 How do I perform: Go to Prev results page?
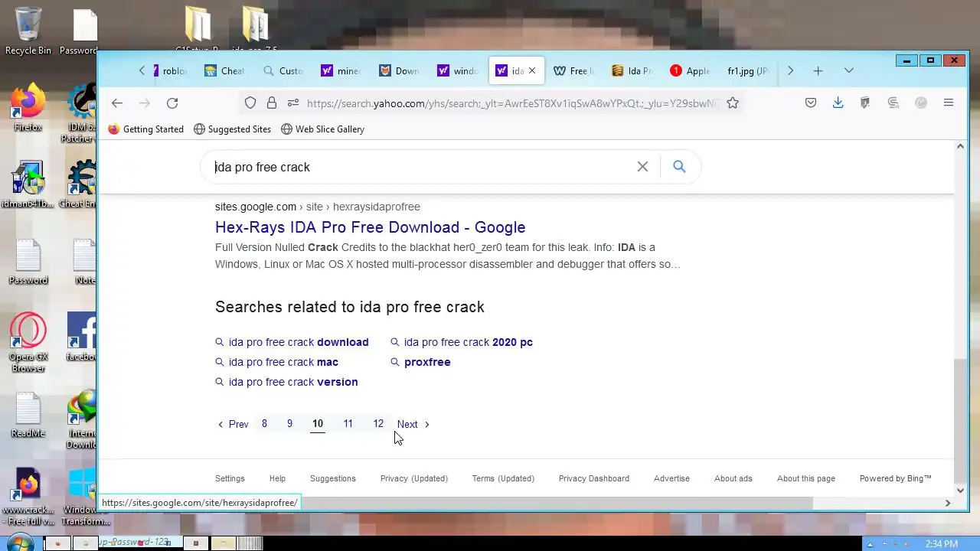(x=233, y=424)
